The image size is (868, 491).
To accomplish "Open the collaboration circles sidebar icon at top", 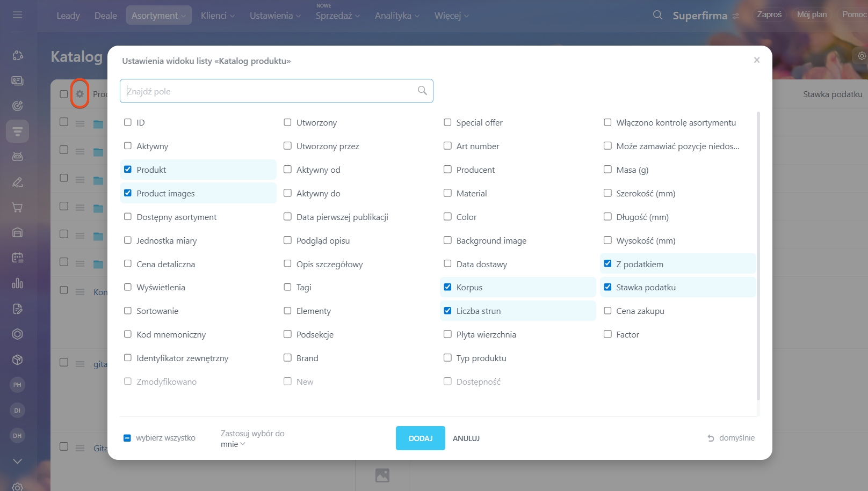I will point(17,55).
